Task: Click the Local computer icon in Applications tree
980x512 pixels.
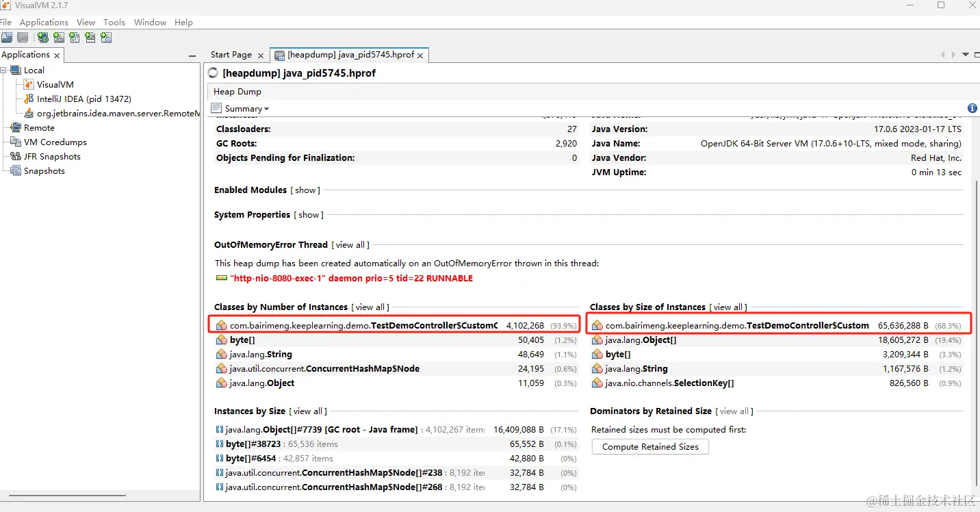Action: tap(16, 70)
